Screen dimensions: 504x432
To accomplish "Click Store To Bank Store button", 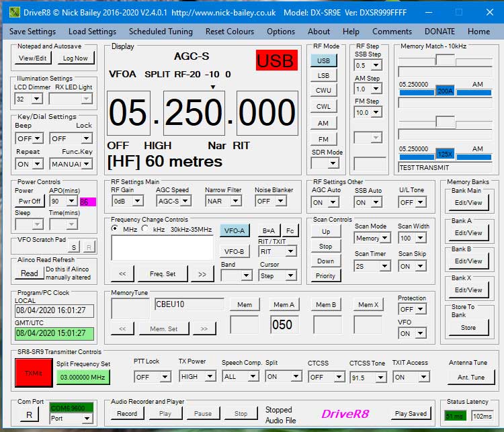I will pos(468,328).
